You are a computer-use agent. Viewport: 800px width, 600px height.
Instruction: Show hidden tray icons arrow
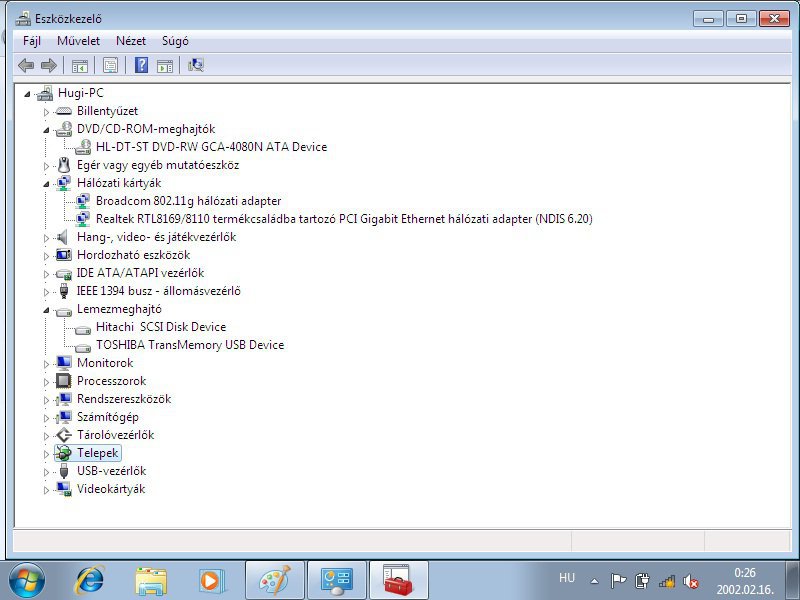pyautogui.click(x=594, y=581)
